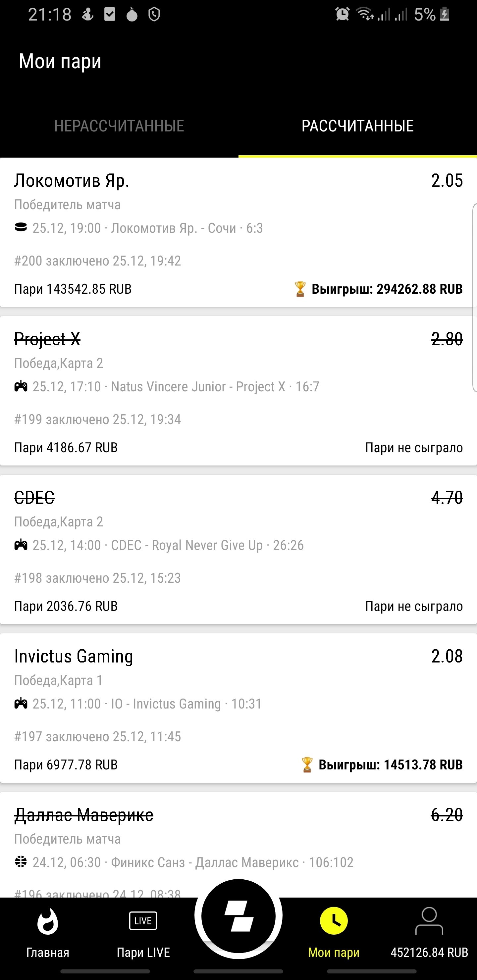The image size is (477, 980).
Task: Open the profile account icon
Action: coord(429,921)
